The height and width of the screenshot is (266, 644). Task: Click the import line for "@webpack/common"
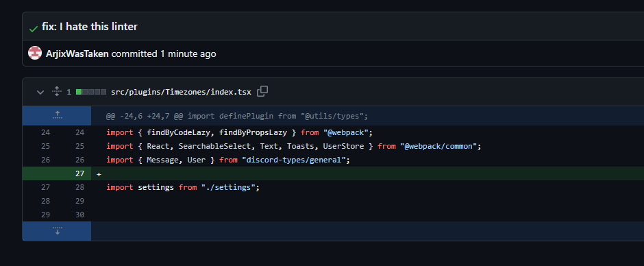pos(293,146)
